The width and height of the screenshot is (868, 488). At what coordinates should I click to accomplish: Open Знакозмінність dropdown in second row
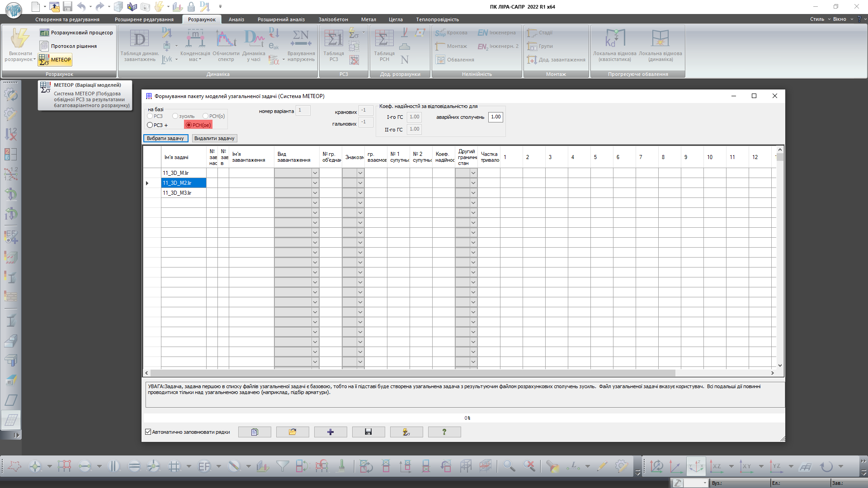click(360, 183)
